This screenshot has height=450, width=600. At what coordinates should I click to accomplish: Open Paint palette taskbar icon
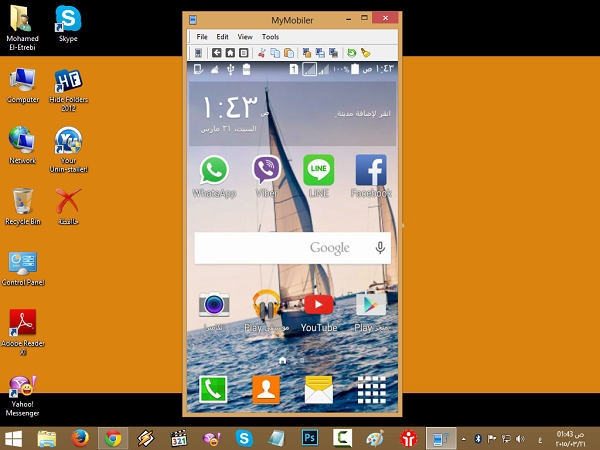tap(375, 439)
